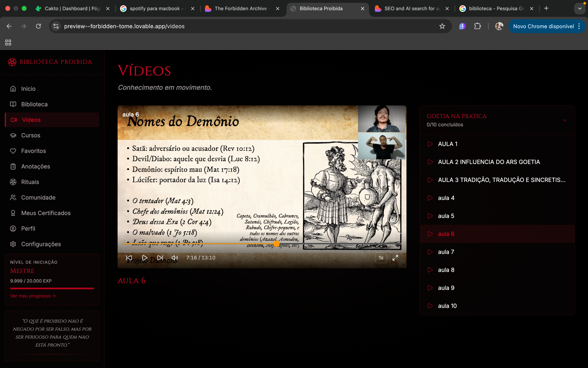
Task: Click the Perfil user icon
Action: point(13,228)
